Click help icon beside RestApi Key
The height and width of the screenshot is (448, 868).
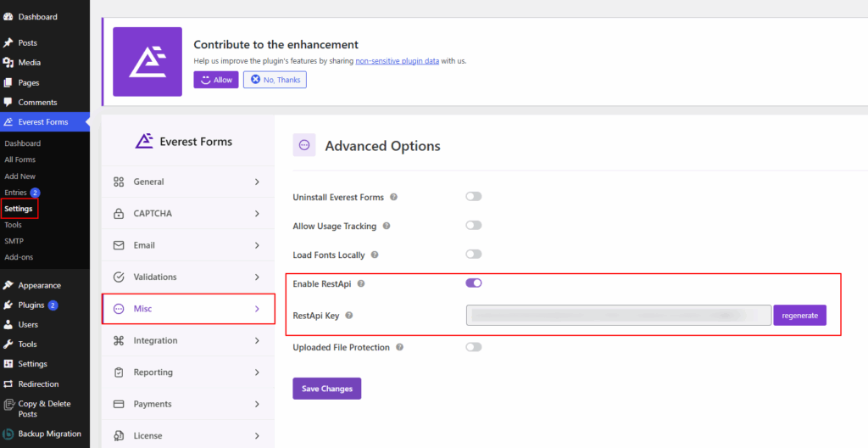348,316
